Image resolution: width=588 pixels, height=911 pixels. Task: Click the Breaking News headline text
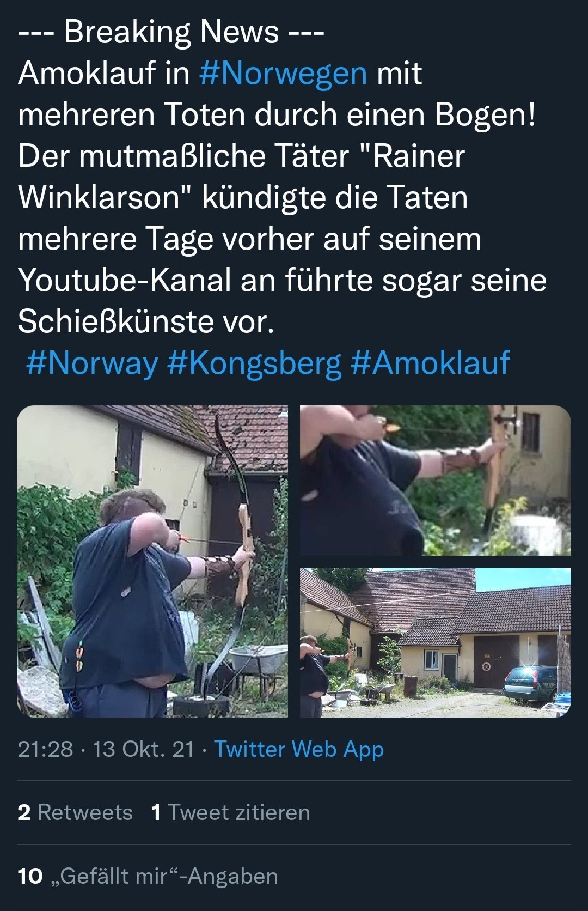(171, 32)
